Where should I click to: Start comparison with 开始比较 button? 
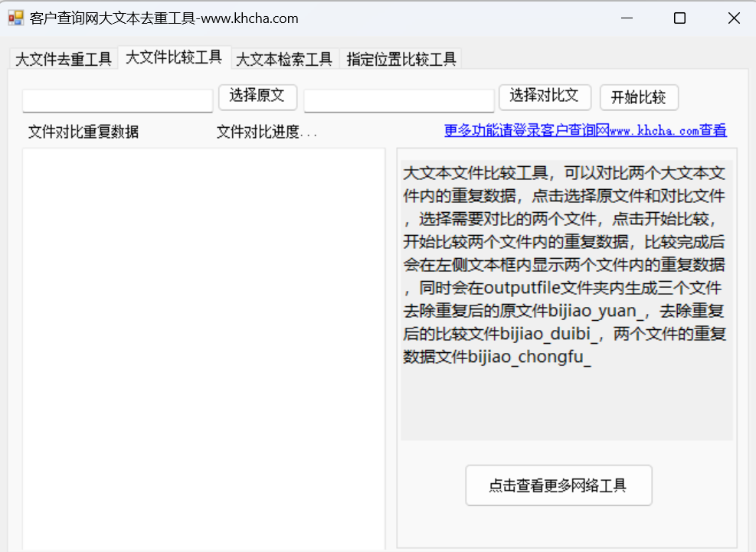639,97
